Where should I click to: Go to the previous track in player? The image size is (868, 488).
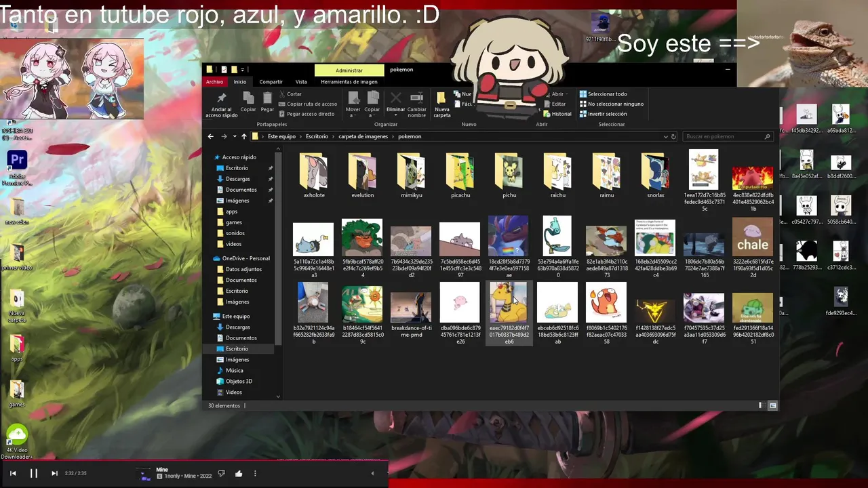click(x=13, y=473)
